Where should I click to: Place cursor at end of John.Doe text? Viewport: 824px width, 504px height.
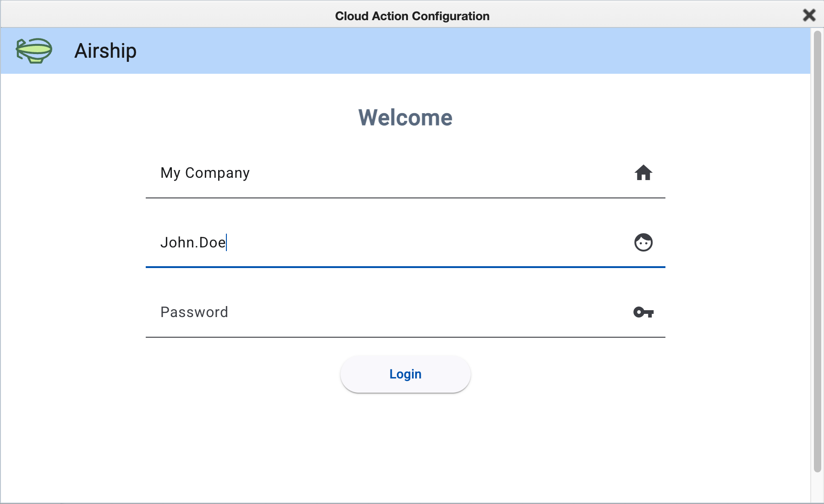click(x=226, y=242)
